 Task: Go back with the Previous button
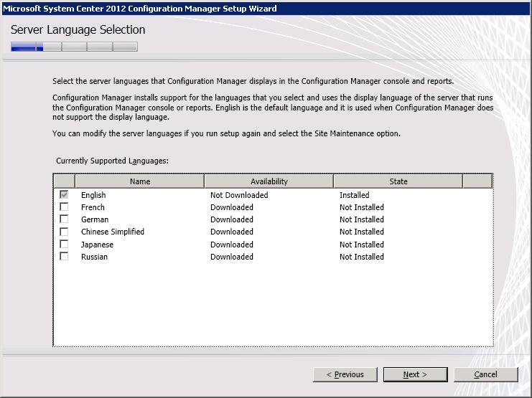(x=345, y=374)
